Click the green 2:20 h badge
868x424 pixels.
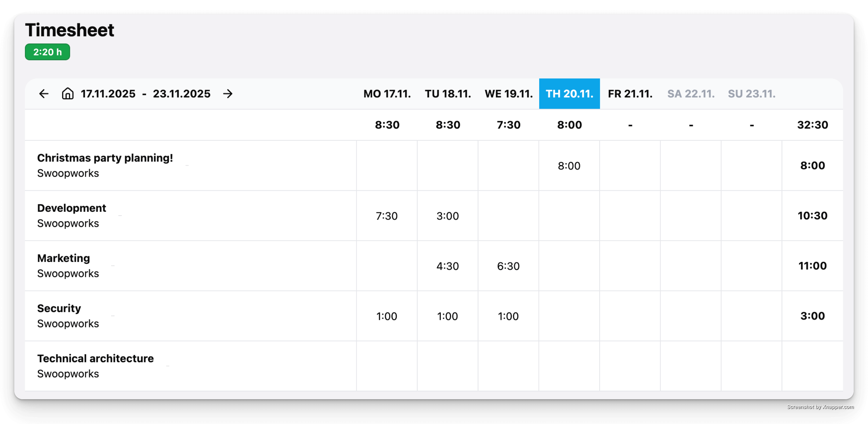pos(47,52)
